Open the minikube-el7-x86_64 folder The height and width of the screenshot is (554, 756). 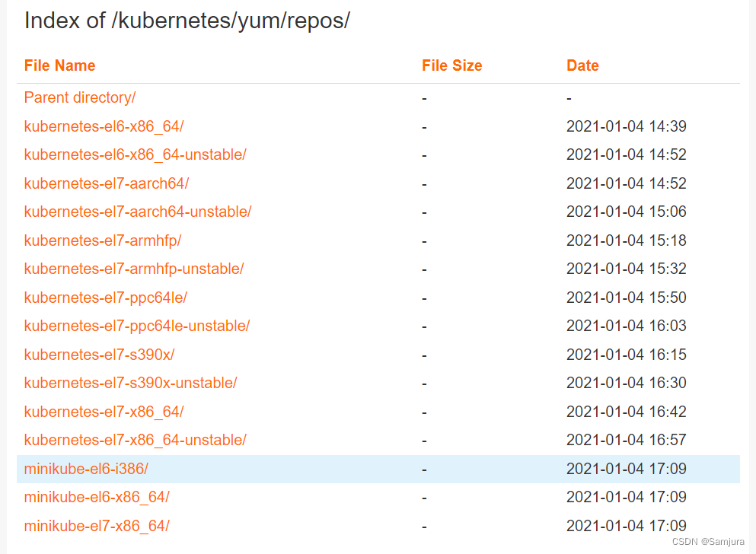coord(97,525)
